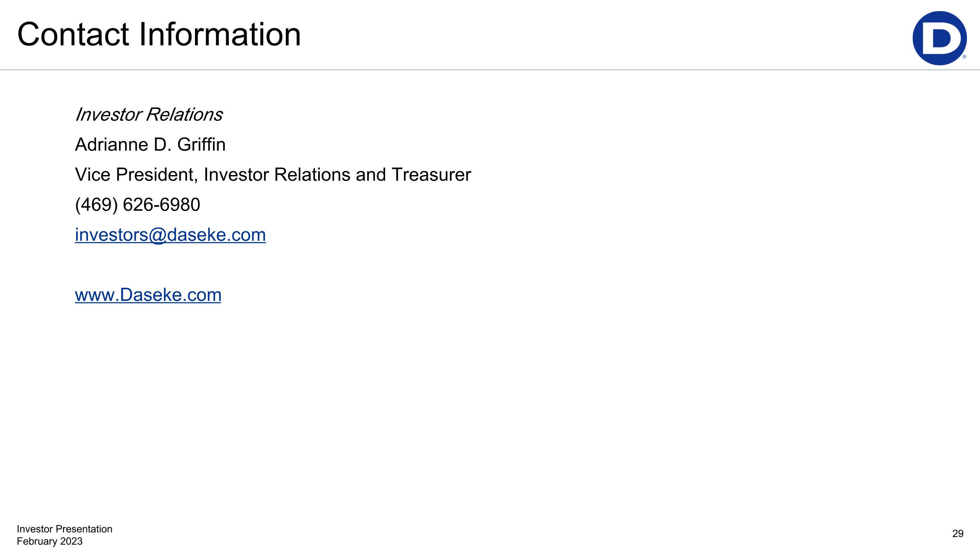Visit the www.Daseke.com website link

coord(148,295)
